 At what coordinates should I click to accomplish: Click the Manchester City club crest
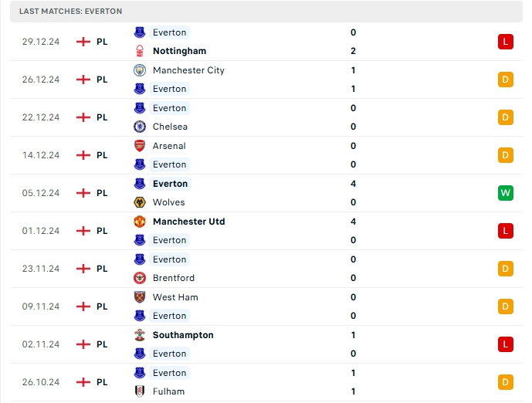click(x=140, y=70)
